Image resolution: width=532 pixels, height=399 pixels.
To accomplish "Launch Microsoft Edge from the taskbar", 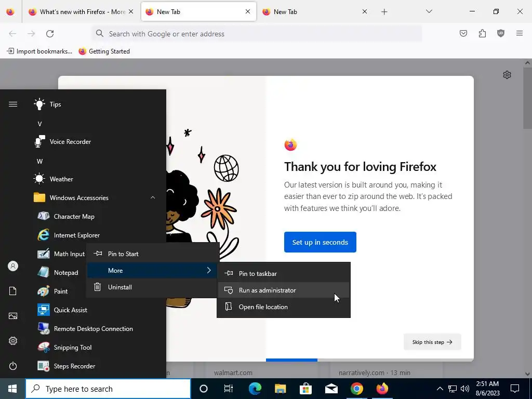I will (x=255, y=389).
